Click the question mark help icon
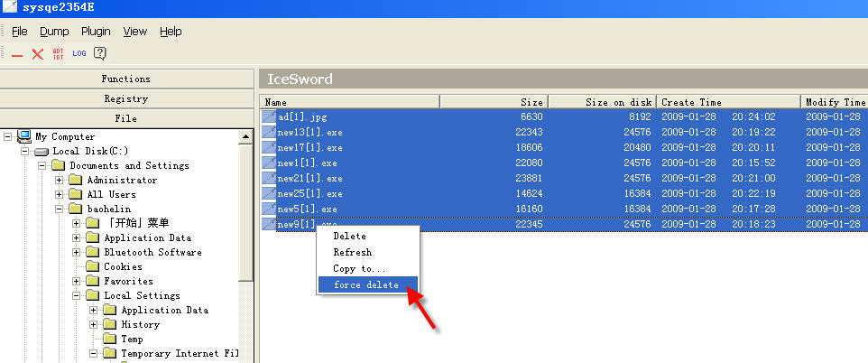Image resolution: width=868 pixels, height=363 pixels. (x=99, y=53)
